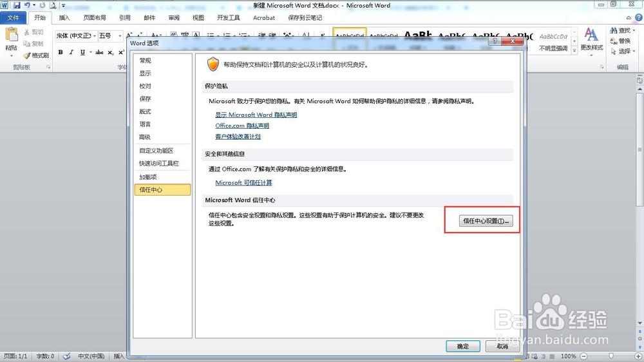The height and width of the screenshot is (362, 644).
Task: Open the clipboard group dialog launcher
Action: pyautogui.click(x=48, y=67)
